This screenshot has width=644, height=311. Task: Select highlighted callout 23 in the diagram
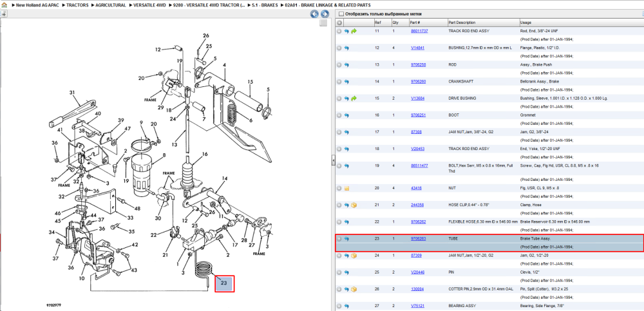(224, 283)
